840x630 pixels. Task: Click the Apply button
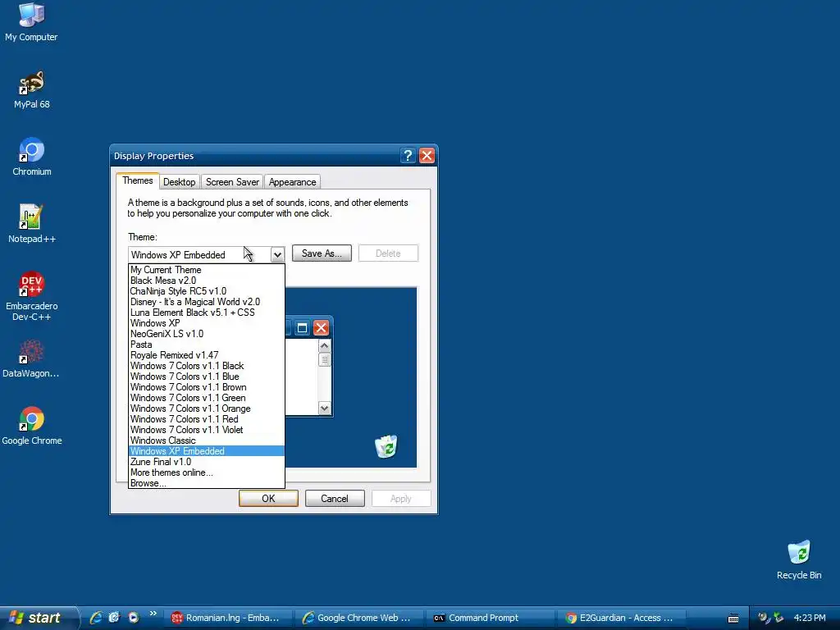pyautogui.click(x=401, y=499)
